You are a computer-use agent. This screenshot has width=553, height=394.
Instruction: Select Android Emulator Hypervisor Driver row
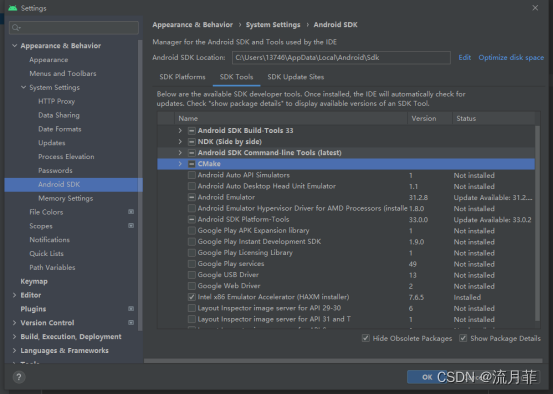click(346, 208)
